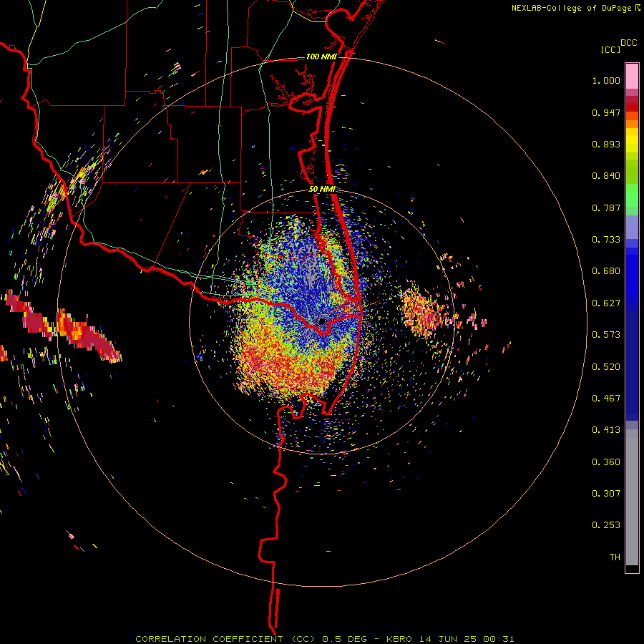
Task: Click the 50 NMI range ring label
Action: [x=322, y=189]
